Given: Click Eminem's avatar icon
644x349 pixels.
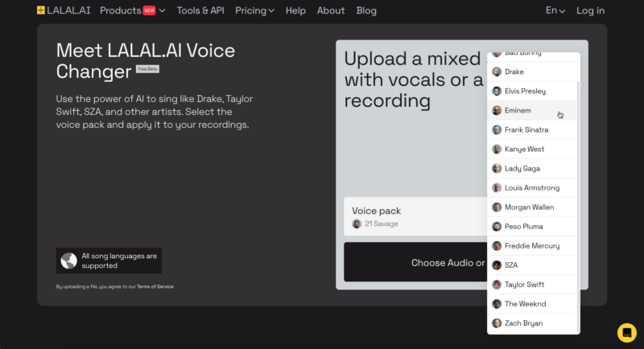Looking at the screenshot, I should click(497, 110).
